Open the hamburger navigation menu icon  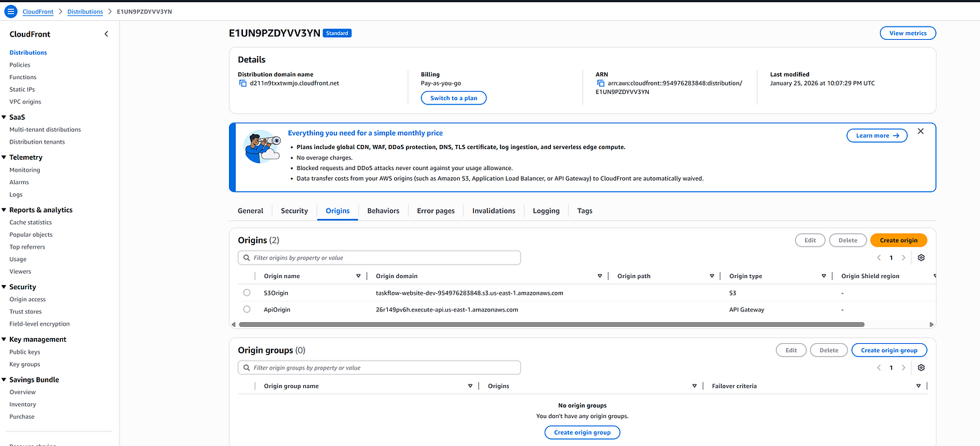(x=10, y=11)
